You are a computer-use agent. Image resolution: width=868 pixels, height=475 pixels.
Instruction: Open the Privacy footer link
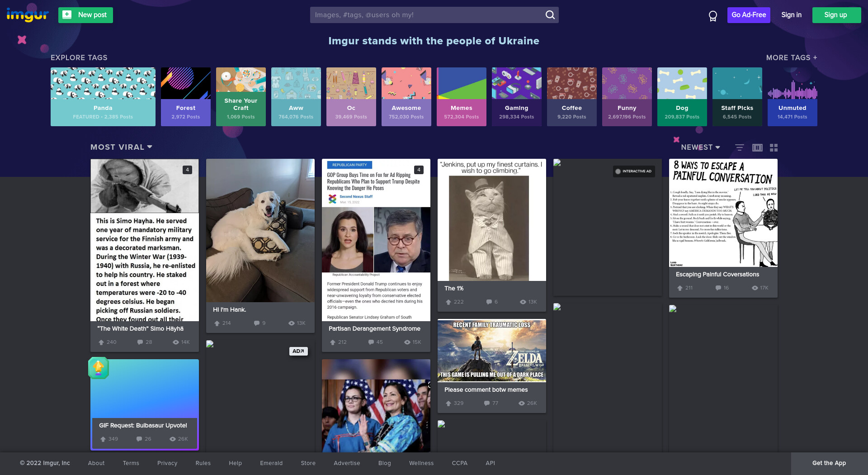(167, 463)
